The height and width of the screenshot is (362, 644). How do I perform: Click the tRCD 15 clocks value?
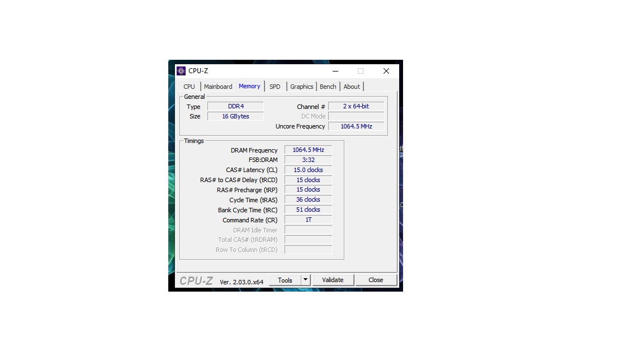309,180
